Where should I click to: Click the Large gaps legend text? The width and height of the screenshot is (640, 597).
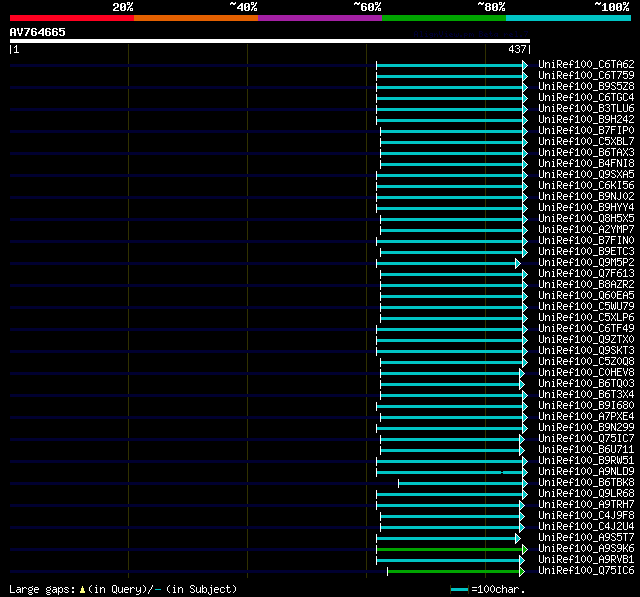(123, 589)
